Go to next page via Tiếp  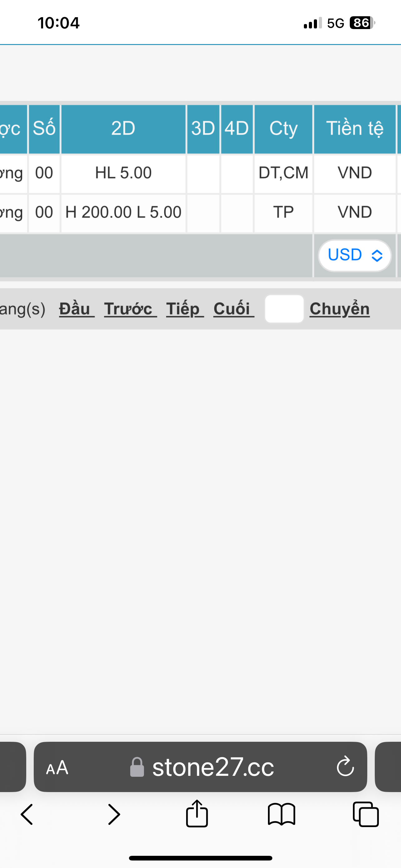click(185, 309)
